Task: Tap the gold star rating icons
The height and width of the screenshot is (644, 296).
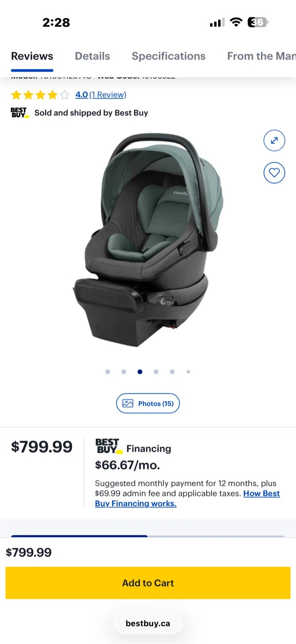Action: pyautogui.click(x=40, y=95)
